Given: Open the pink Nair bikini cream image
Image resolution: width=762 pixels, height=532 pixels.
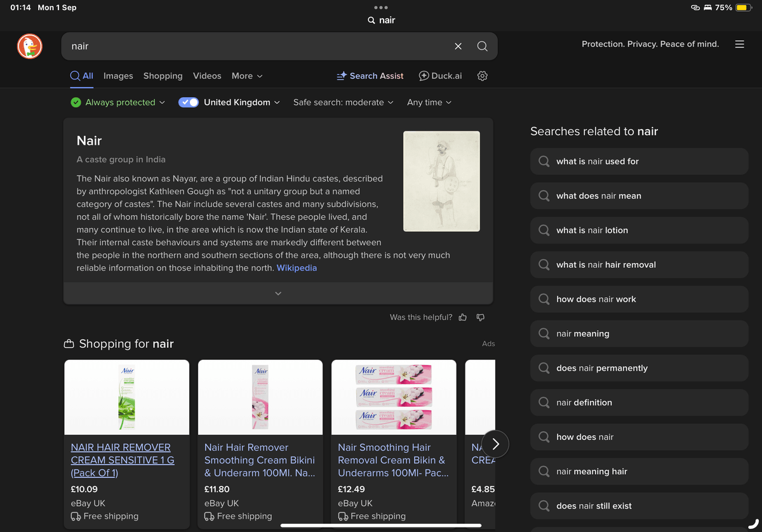Looking at the screenshot, I should (x=260, y=397).
